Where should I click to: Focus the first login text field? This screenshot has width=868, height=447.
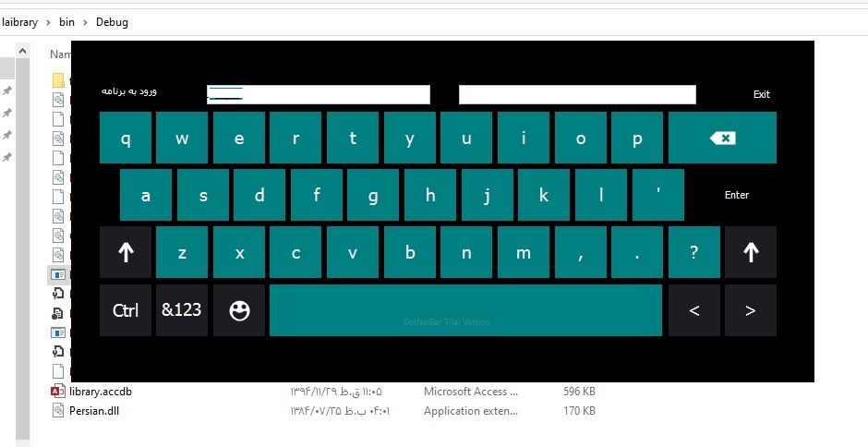[x=319, y=95]
